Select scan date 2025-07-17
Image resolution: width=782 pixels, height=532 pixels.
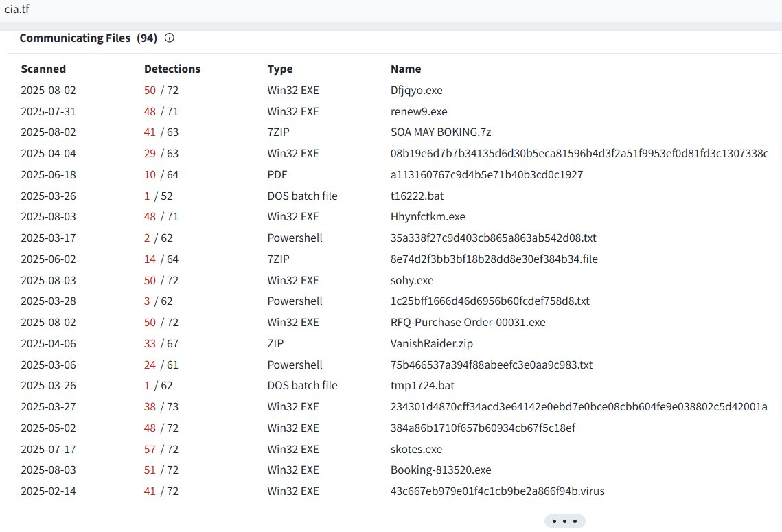pyautogui.click(x=48, y=449)
